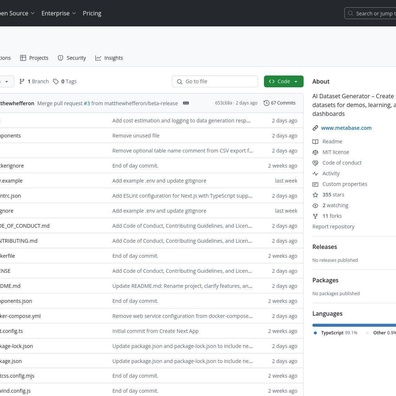396x396 pixels.
Task: Click the tag icon
Action: (x=56, y=81)
